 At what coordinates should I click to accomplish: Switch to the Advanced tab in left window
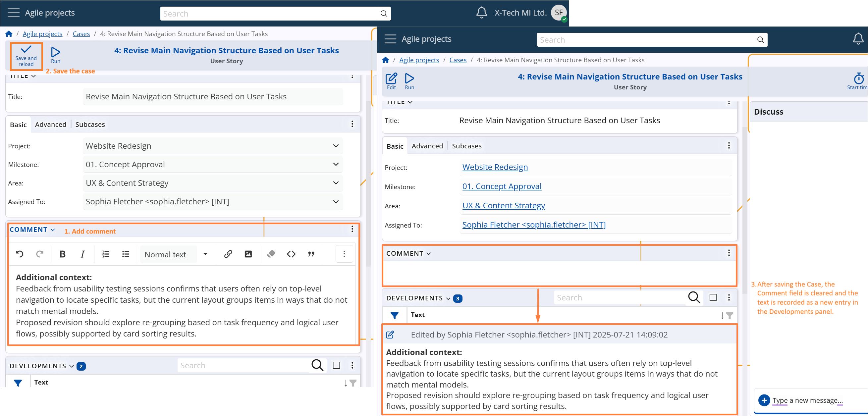pos(51,124)
